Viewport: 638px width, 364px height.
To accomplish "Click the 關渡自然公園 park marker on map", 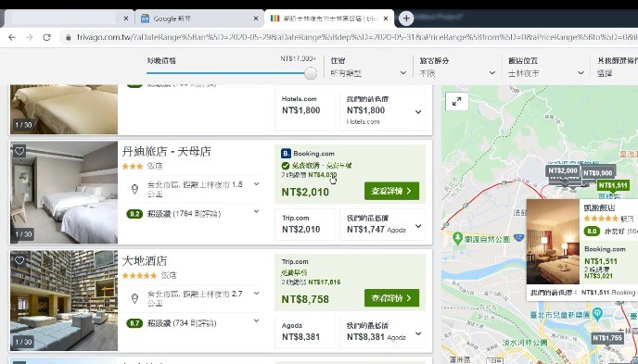I will pos(458,238).
